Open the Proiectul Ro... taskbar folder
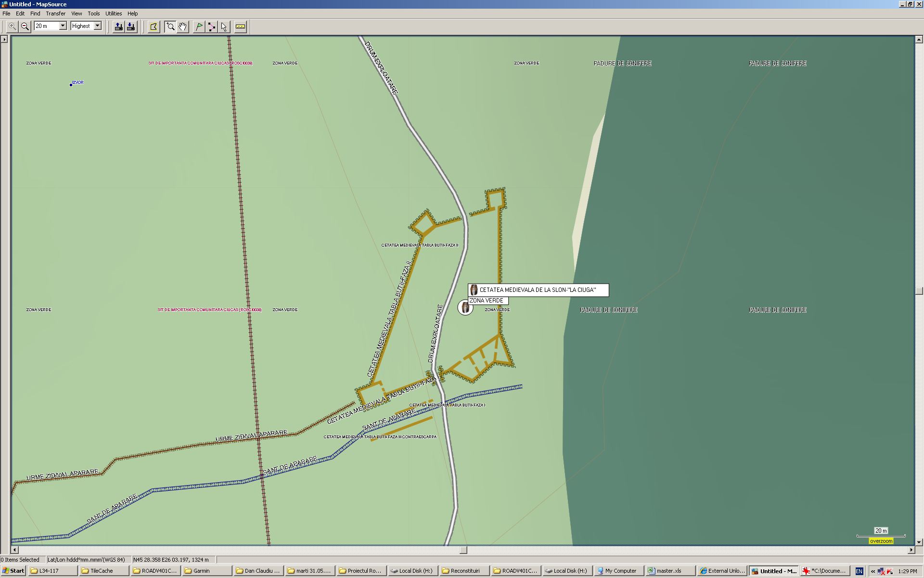Viewport: 924px width, 578px height. (x=360, y=571)
